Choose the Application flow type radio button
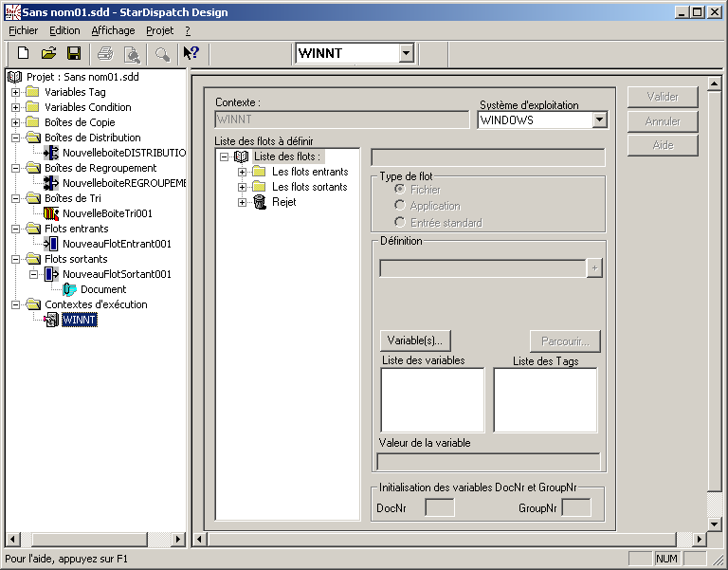728x570 pixels. tap(400, 206)
